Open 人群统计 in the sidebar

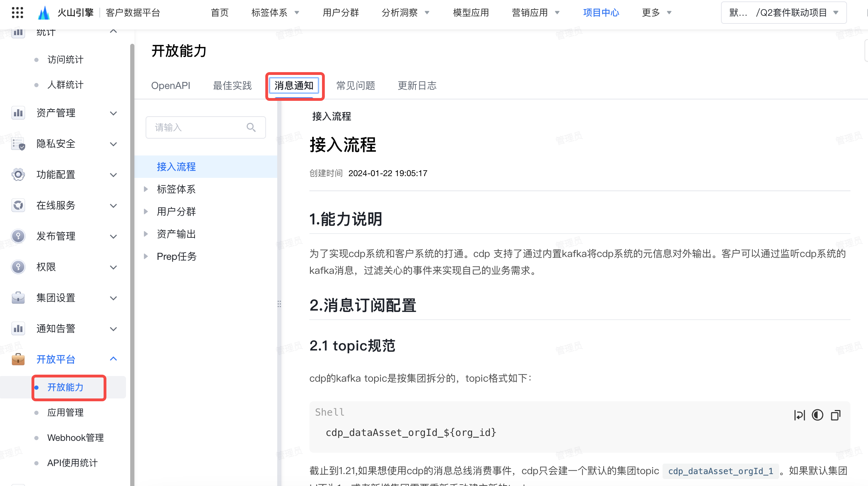click(x=65, y=85)
